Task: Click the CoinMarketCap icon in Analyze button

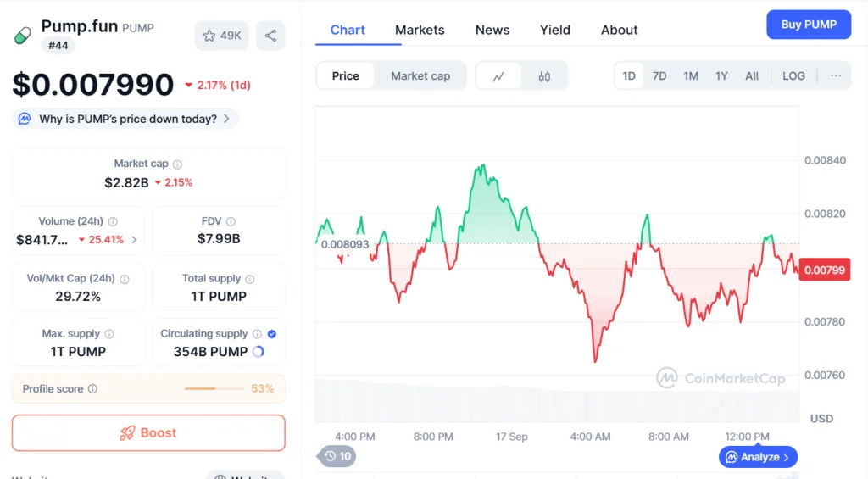Action: coord(732,458)
